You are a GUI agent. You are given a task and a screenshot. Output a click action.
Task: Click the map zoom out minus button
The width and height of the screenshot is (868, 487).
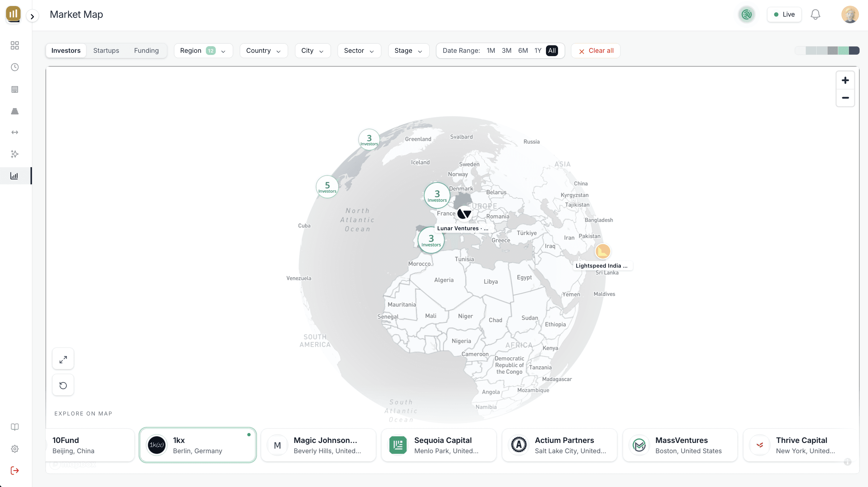coord(845,98)
